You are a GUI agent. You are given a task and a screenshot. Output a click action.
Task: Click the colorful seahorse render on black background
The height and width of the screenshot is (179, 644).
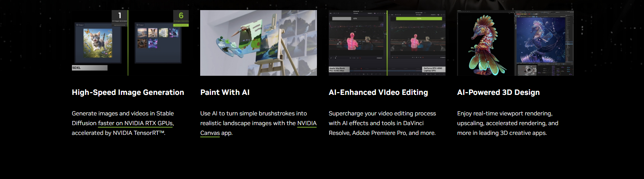pos(485,45)
